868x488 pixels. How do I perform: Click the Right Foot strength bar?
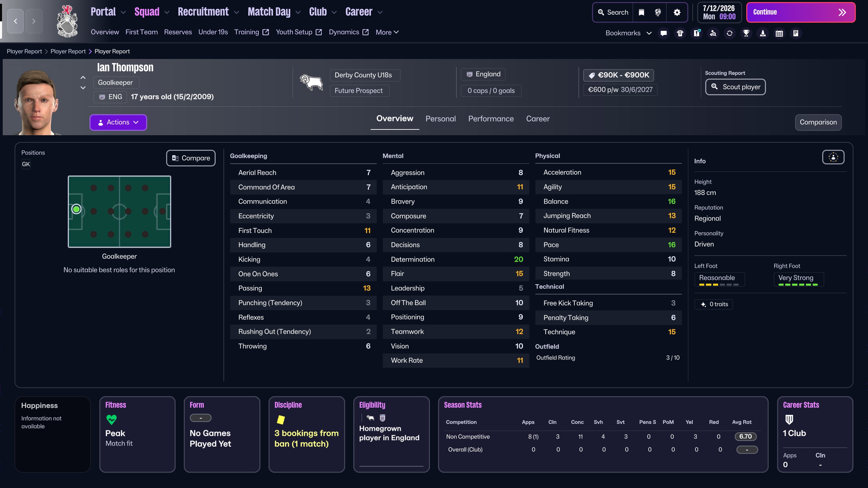(798, 285)
